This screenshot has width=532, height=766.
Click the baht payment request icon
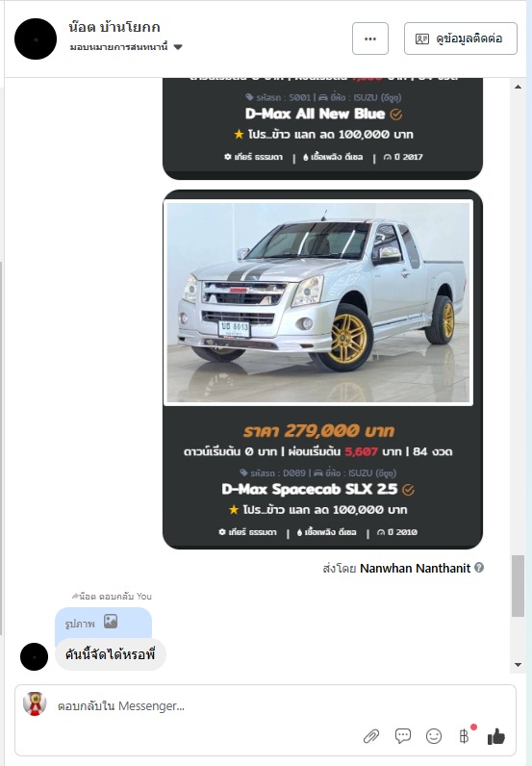464,736
